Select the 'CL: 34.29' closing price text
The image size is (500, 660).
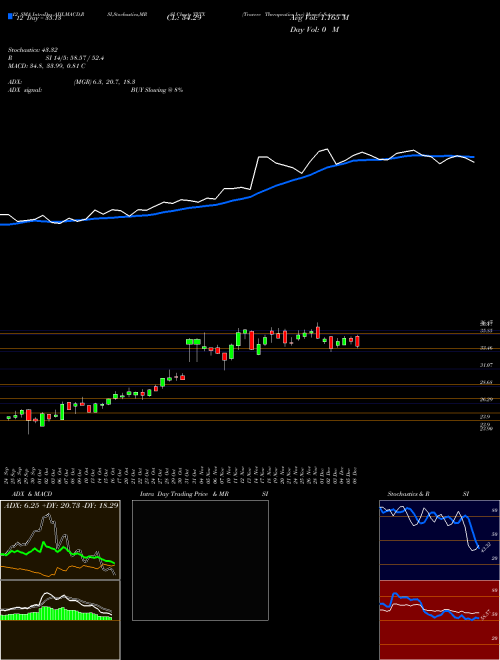pyautogui.click(x=185, y=18)
